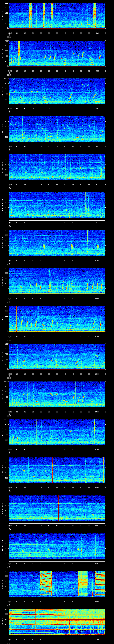Click the 3:06:05 time axis label

(9, 147)
